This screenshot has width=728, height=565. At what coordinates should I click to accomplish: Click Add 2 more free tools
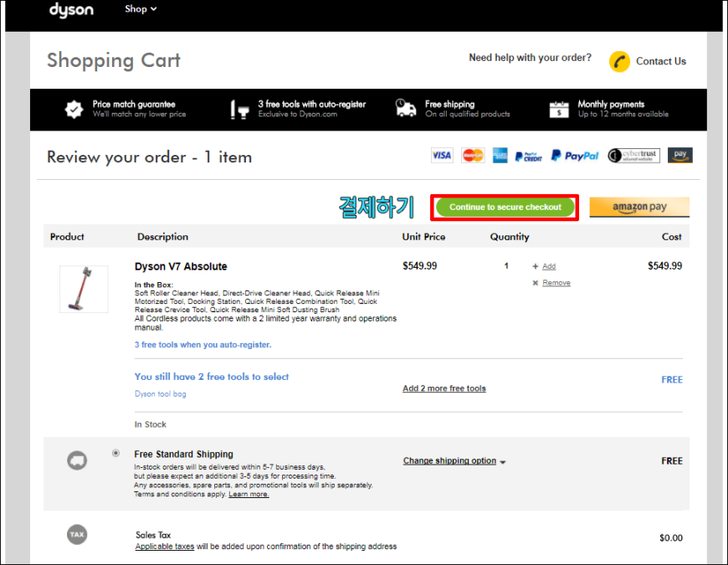coord(443,388)
